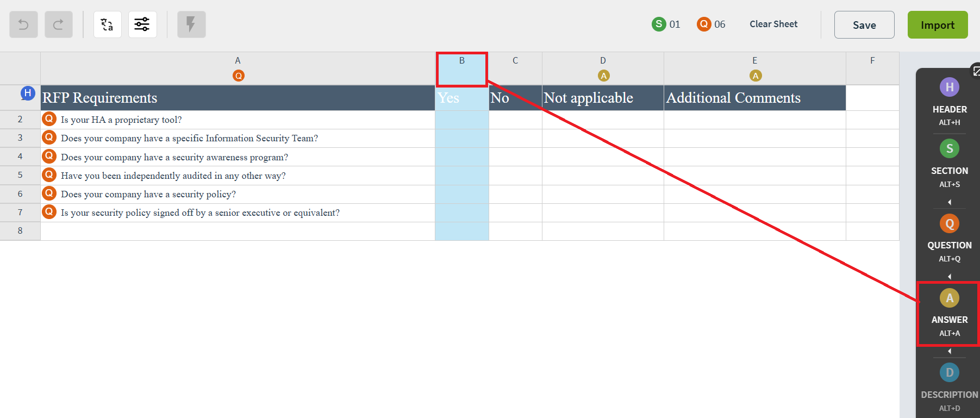Click Q badge on Information Security Team row
The width and height of the screenshot is (980, 418).
[49, 137]
